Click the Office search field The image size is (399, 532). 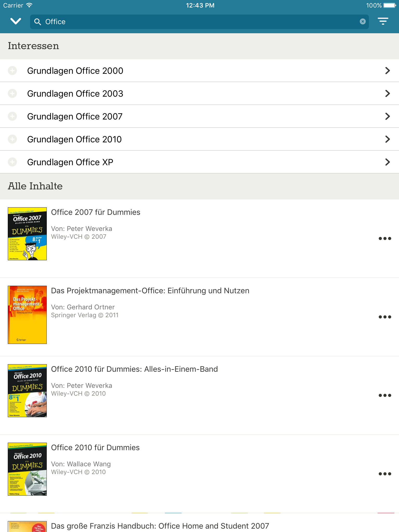coord(199,22)
